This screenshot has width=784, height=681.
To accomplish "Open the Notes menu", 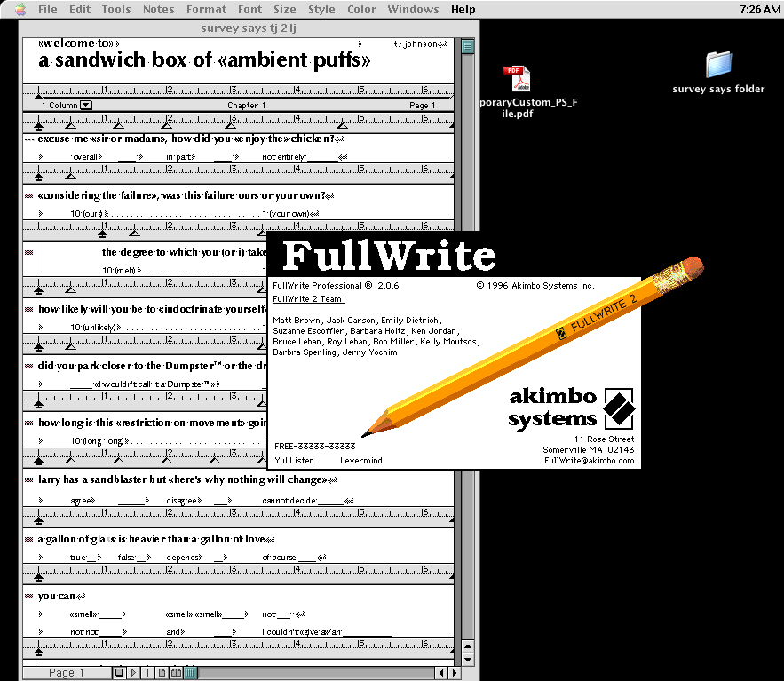I will pyautogui.click(x=158, y=9).
